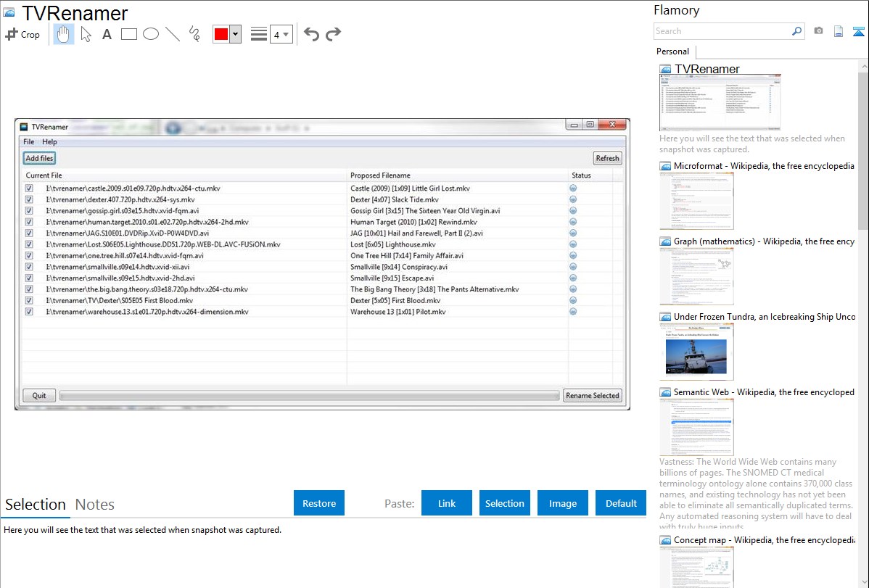Switch to the Personal tab
The image size is (869, 588).
pos(673,51)
